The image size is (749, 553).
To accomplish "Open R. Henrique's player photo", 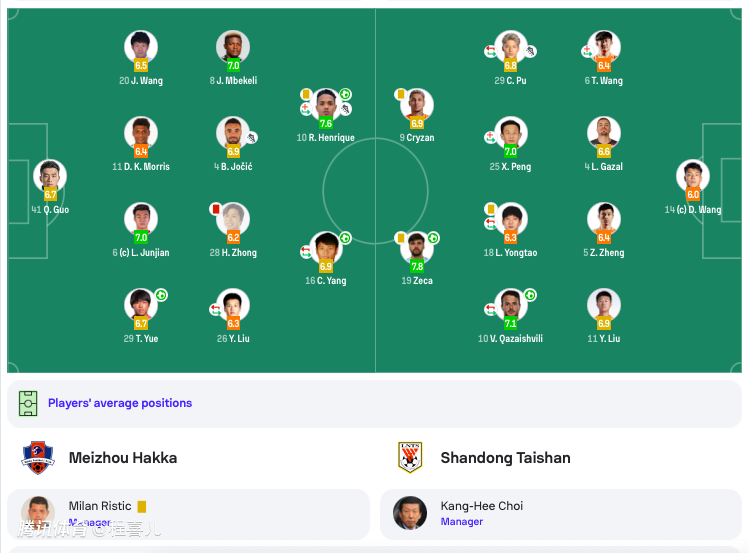I will tap(325, 103).
